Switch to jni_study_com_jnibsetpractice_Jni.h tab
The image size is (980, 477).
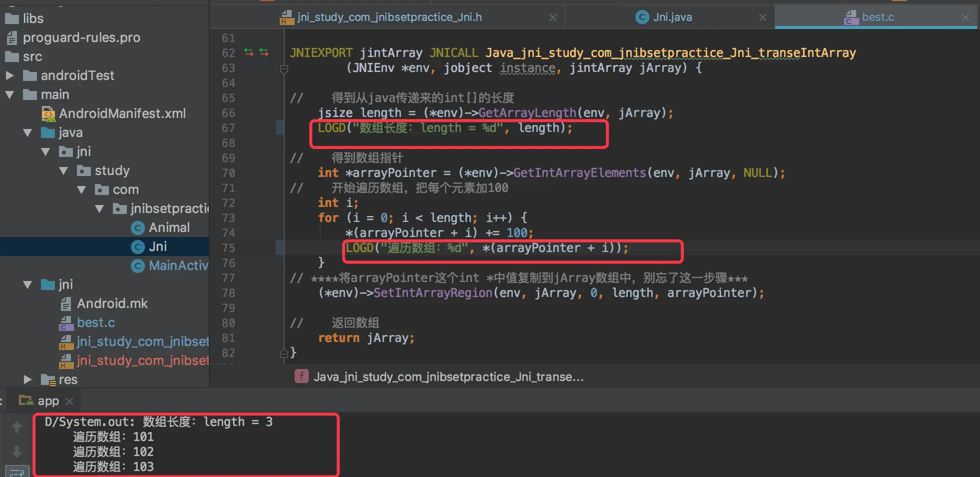[389, 17]
